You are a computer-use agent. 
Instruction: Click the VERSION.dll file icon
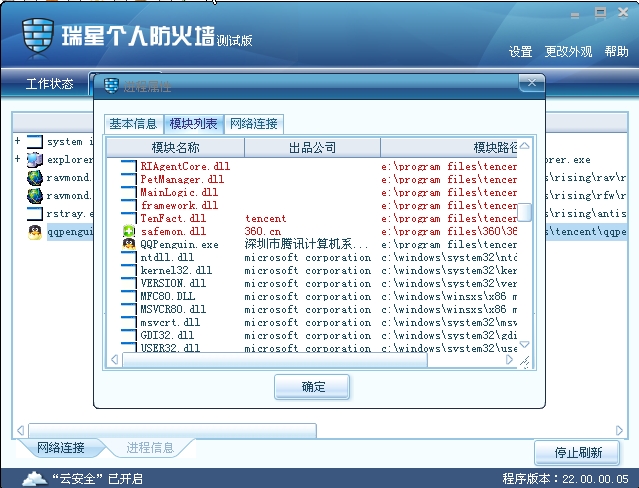pos(129,283)
